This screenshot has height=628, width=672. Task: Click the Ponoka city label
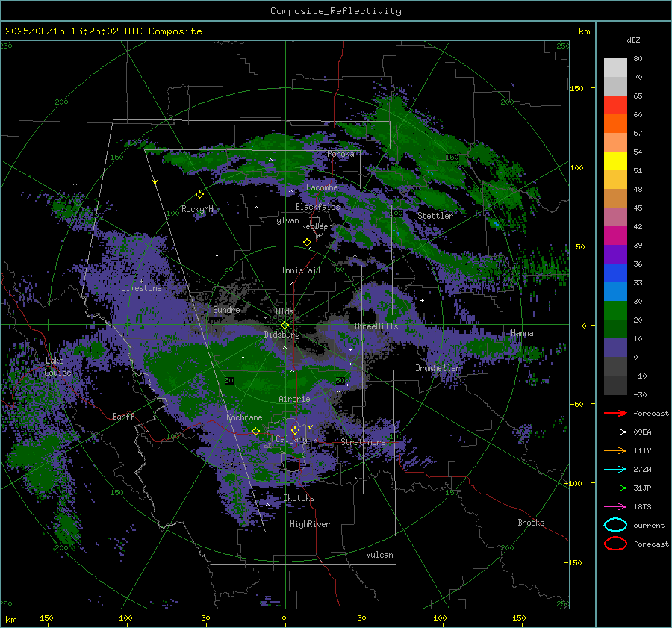tap(340, 154)
